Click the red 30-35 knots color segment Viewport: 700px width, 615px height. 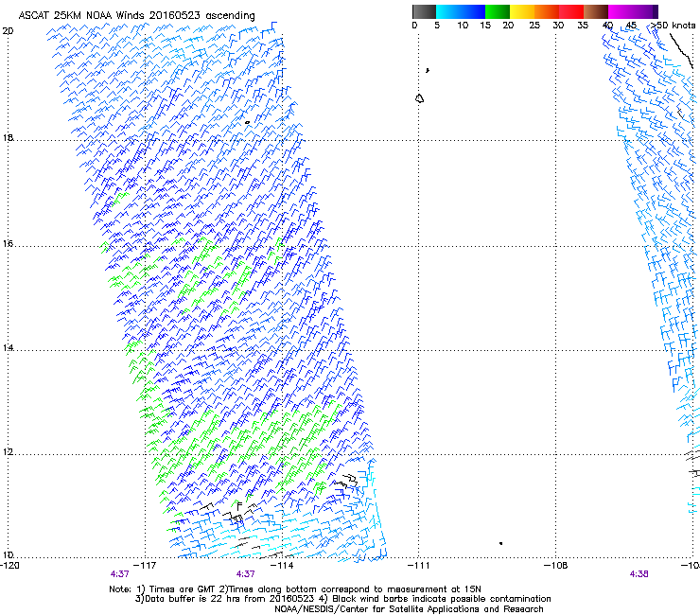pyautogui.click(x=571, y=11)
